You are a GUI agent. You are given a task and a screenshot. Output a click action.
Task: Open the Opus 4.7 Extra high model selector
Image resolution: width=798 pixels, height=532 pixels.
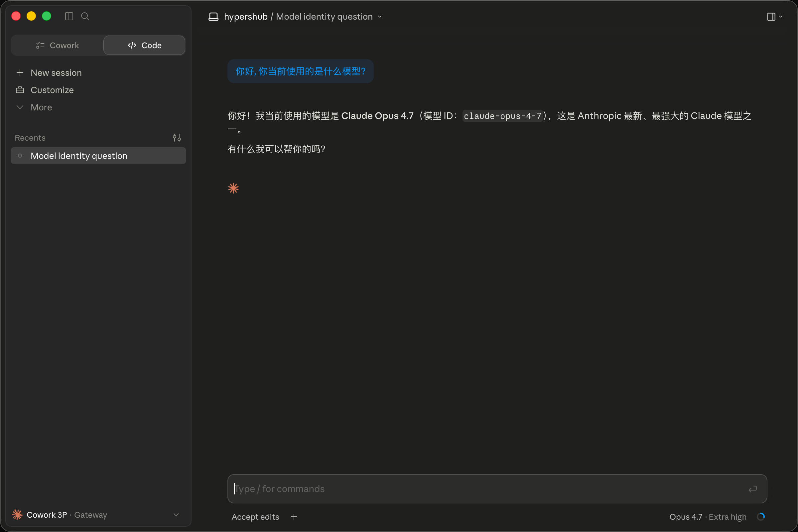pos(708,517)
